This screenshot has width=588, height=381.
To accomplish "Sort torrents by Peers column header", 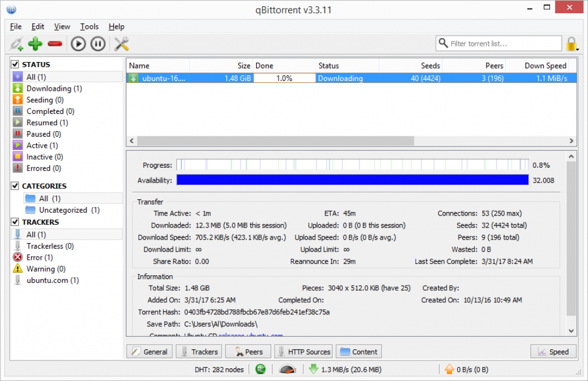I will point(474,66).
